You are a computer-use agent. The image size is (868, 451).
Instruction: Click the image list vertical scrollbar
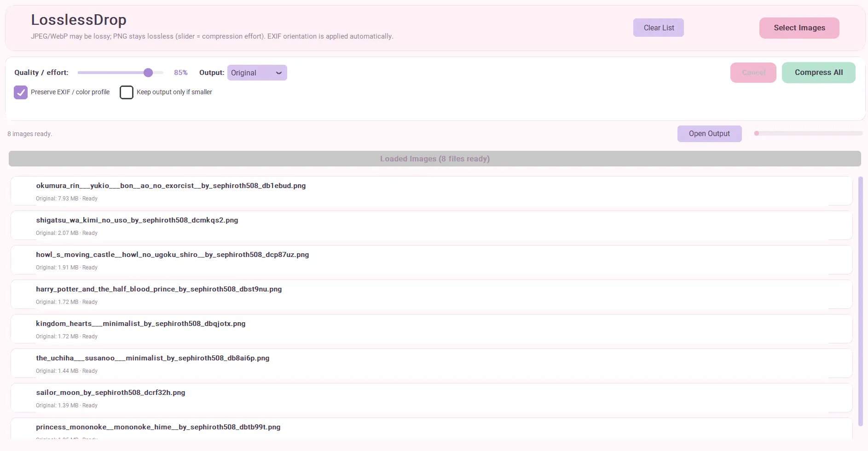[x=860, y=301]
